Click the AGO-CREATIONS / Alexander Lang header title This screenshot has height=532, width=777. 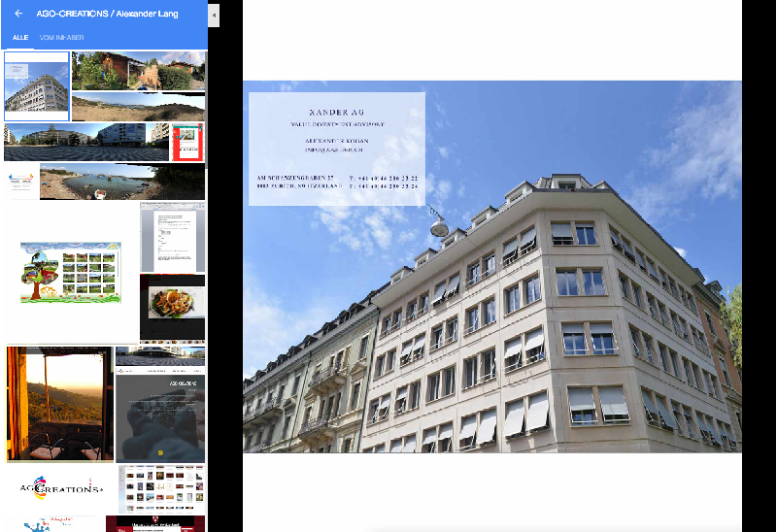pos(107,14)
